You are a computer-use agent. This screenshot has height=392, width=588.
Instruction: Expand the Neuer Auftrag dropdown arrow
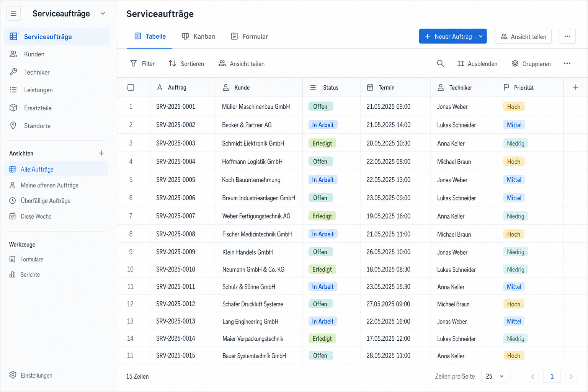pos(481,36)
